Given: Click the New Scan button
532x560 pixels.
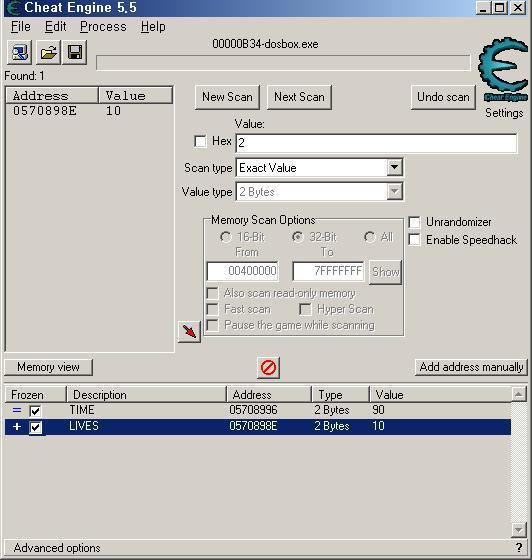Looking at the screenshot, I should (x=227, y=97).
